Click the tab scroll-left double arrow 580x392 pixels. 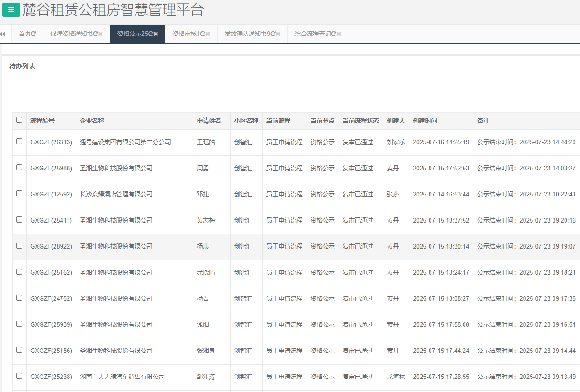(3, 34)
